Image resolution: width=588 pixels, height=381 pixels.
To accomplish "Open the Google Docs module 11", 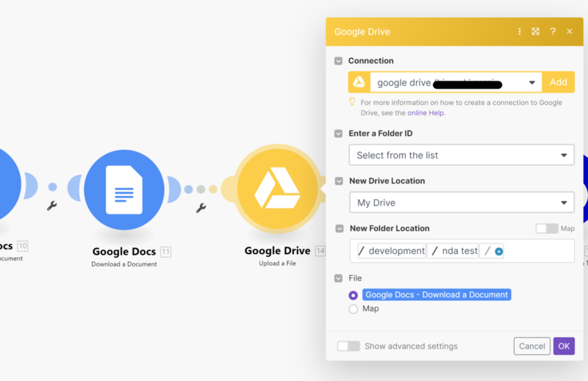I will pos(124,189).
